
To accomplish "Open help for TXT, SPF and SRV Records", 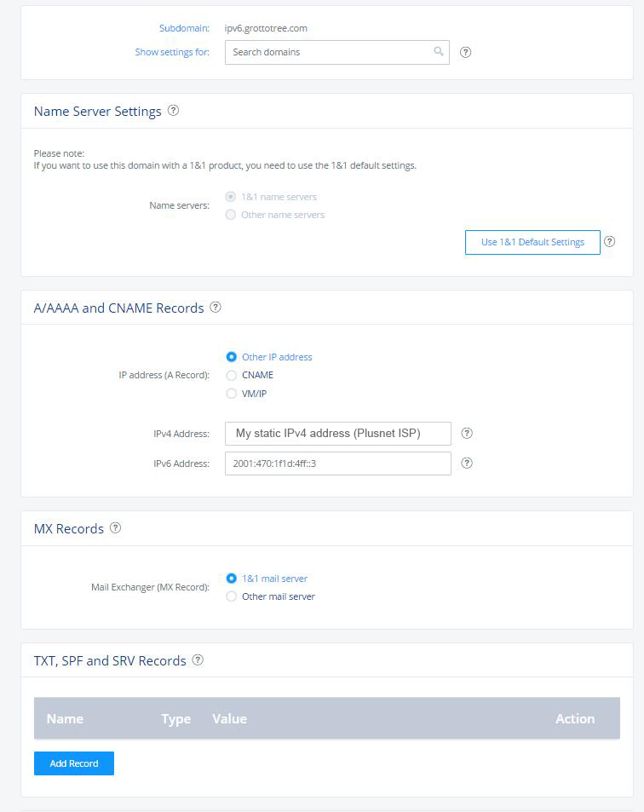I will tap(198, 659).
